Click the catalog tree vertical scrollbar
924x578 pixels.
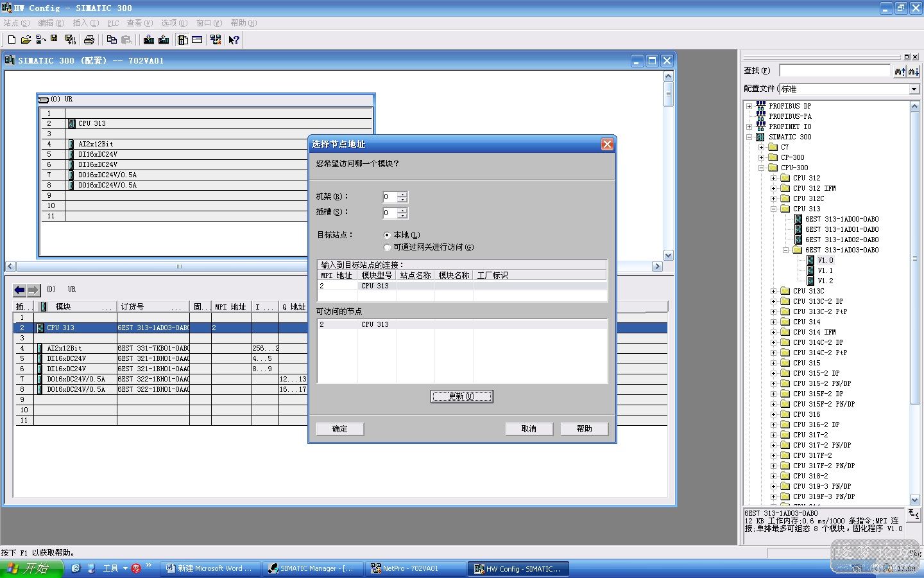point(915,302)
